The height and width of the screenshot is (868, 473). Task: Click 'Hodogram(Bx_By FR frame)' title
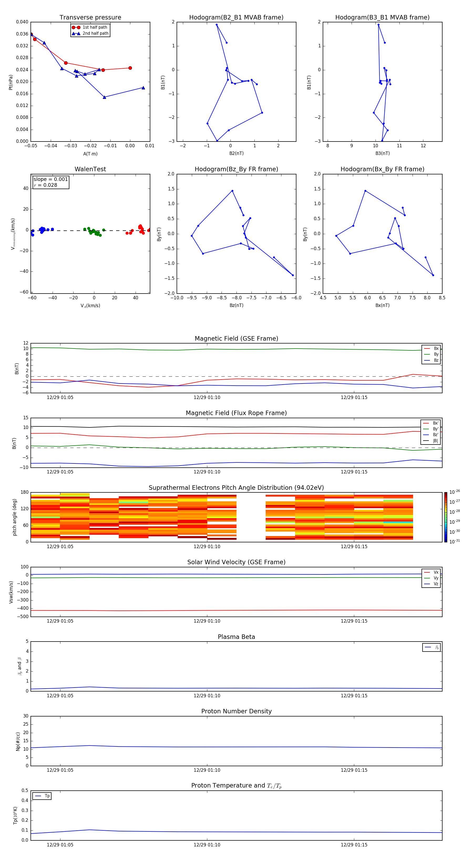click(382, 169)
